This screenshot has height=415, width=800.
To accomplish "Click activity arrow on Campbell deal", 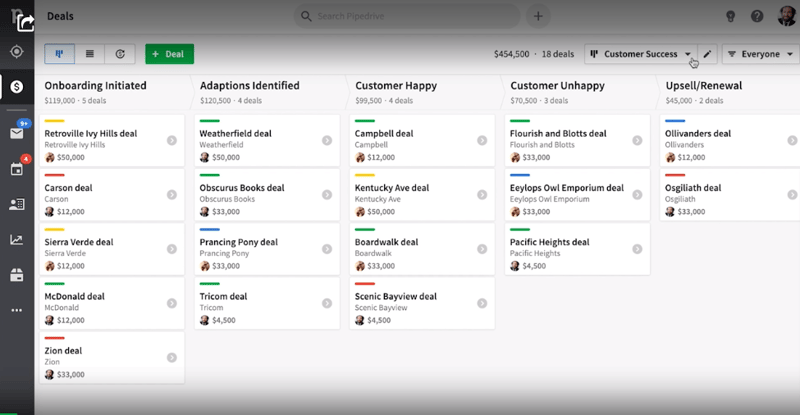I will (482, 140).
